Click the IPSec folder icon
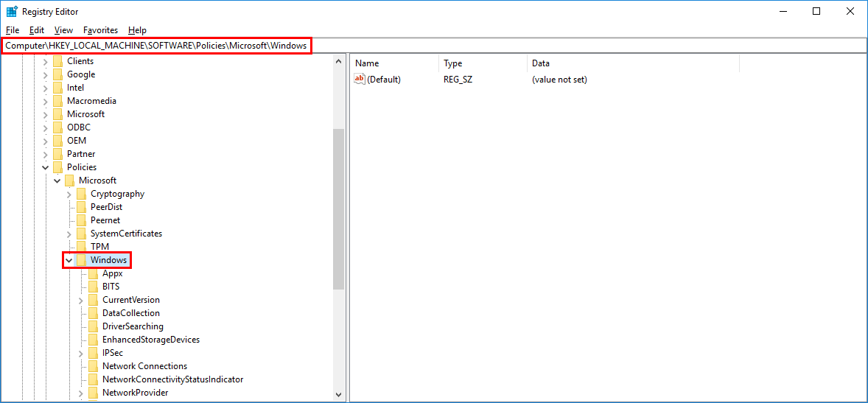This screenshot has height=403, width=868. point(92,353)
